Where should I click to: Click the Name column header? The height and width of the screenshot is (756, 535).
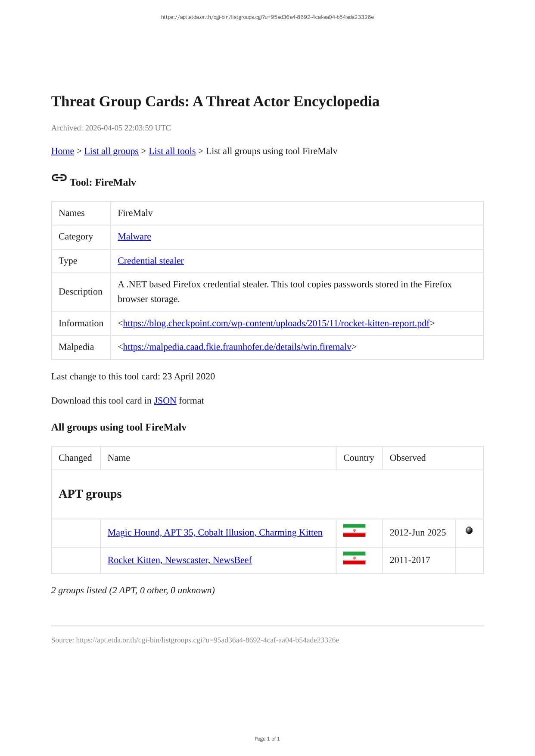coord(118,458)
